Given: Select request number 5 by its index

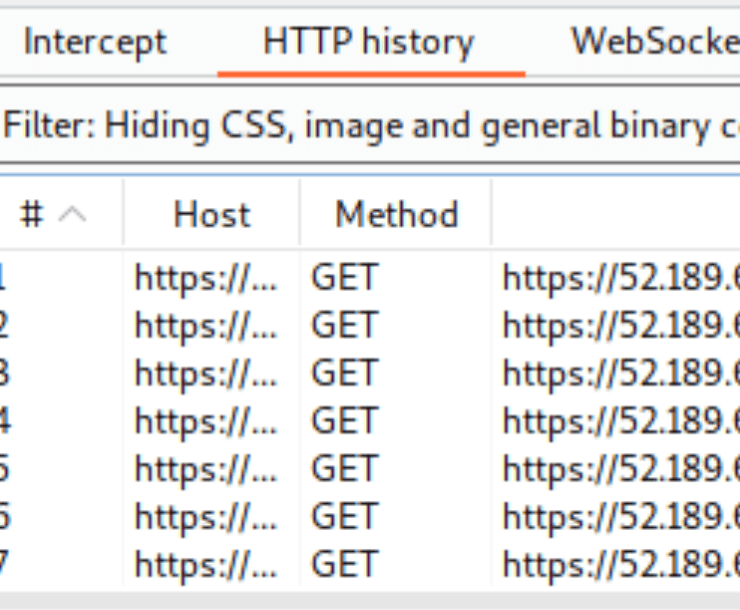Looking at the screenshot, I should pos(3,469).
